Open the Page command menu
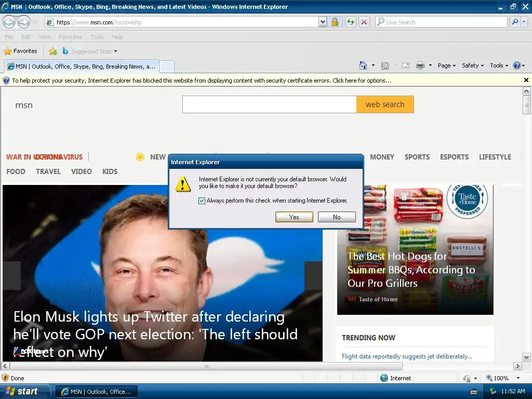Viewport: 532px width, 399px height. coord(446,65)
